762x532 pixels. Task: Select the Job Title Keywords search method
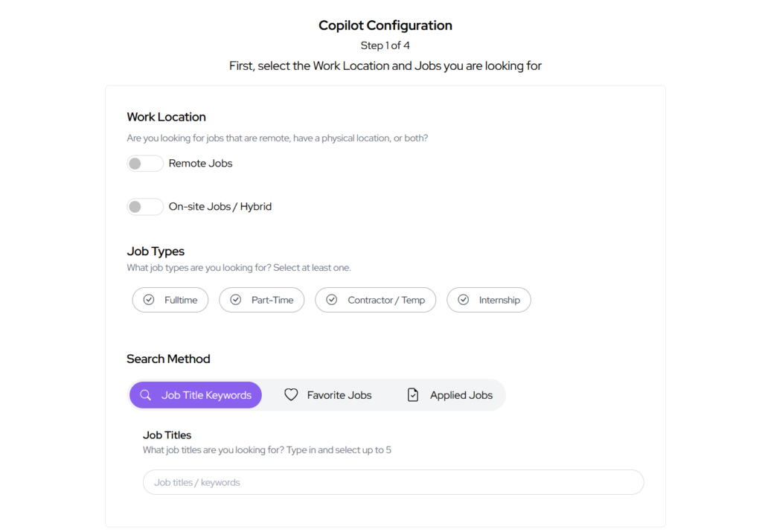point(195,394)
